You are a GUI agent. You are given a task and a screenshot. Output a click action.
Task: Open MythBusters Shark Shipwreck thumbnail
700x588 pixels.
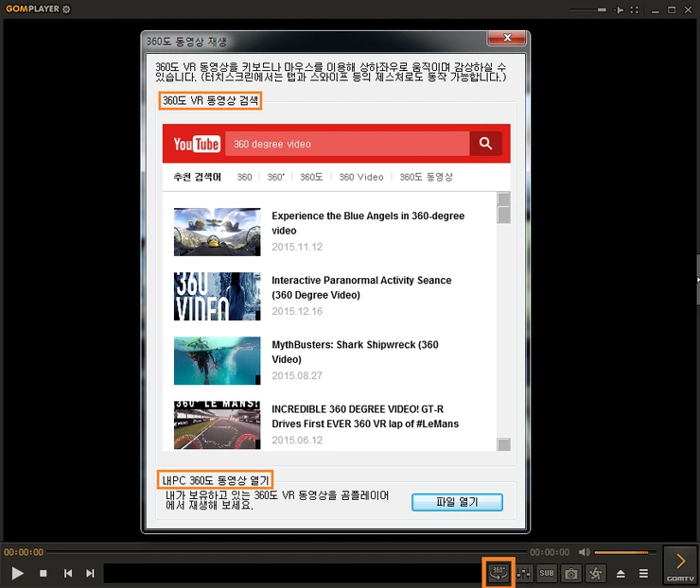coord(217,360)
